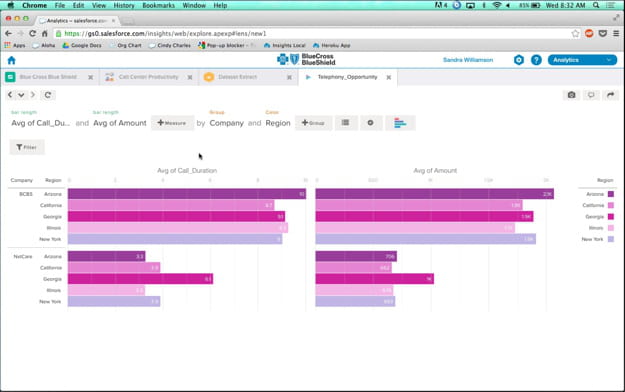Click the red Adblock extension icon
The width and height of the screenshot is (625, 392).
589,33
